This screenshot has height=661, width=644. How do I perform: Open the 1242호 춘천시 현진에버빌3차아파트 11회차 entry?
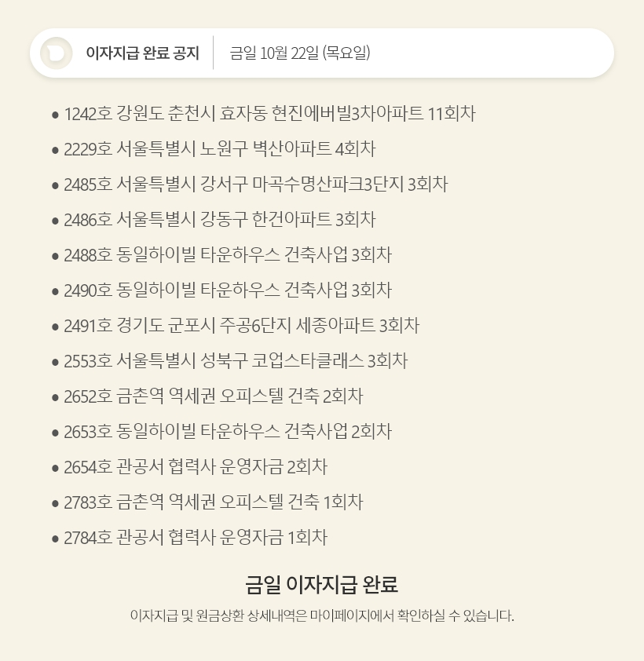(x=269, y=114)
